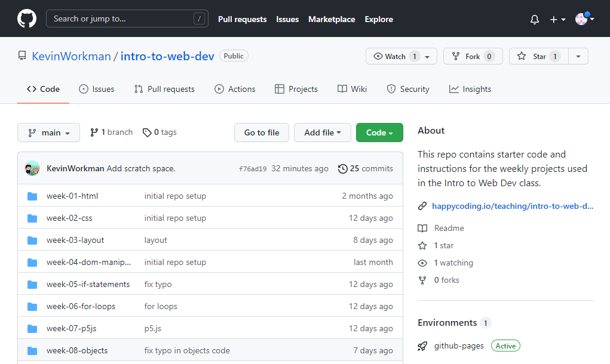View the 25 commits history
This screenshot has height=364, width=610.
(365, 169)
